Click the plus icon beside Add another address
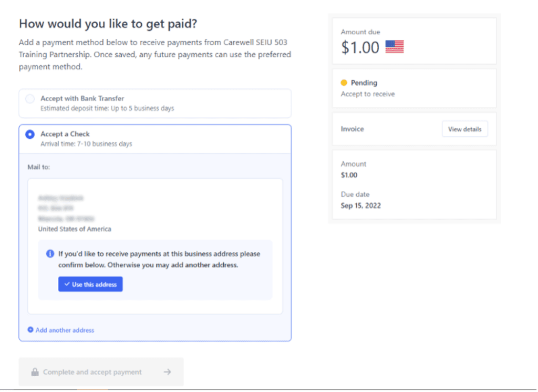 click(x=30, y=329)
